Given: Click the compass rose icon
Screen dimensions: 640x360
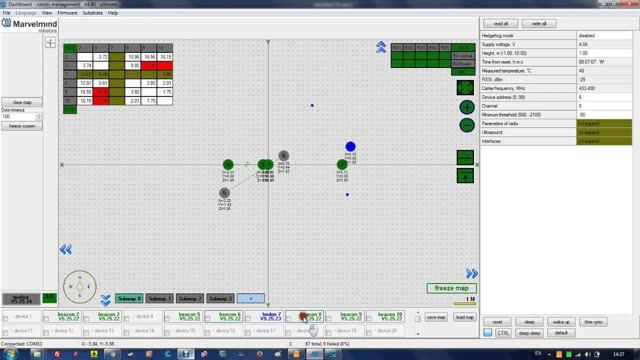Looking at the screenshot, I should point(80,287).
